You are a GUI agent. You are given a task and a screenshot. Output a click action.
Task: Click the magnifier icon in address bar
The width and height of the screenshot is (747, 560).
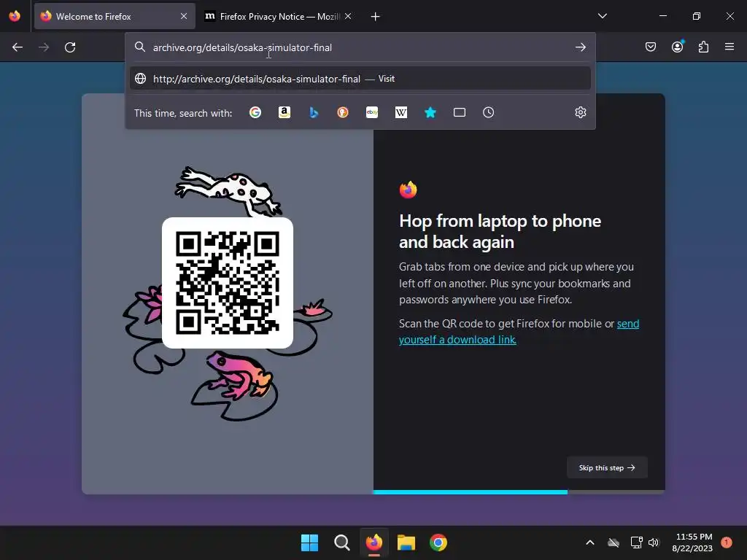point(139,47)
